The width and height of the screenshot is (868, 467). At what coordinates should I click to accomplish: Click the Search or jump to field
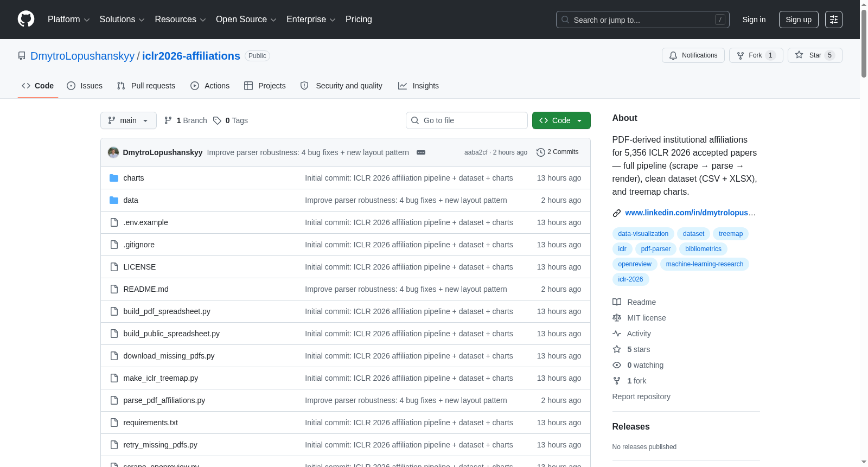click(643, 20)
